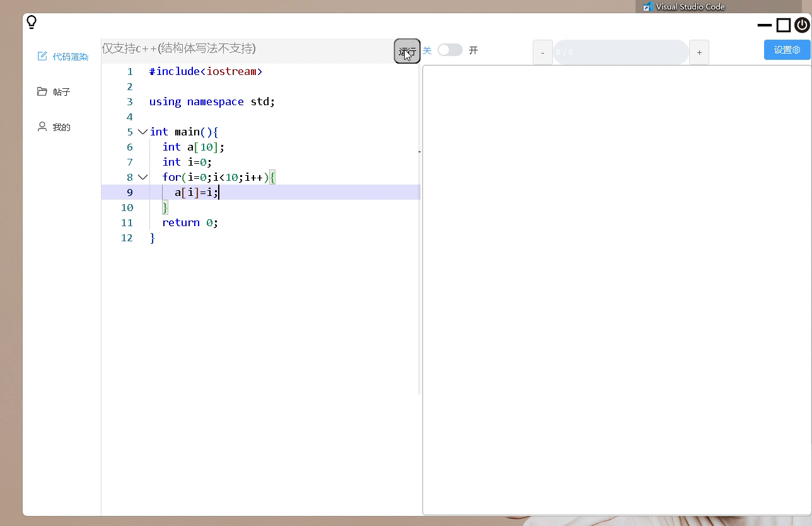Collapse the for loop at line 8

(142, 177)
